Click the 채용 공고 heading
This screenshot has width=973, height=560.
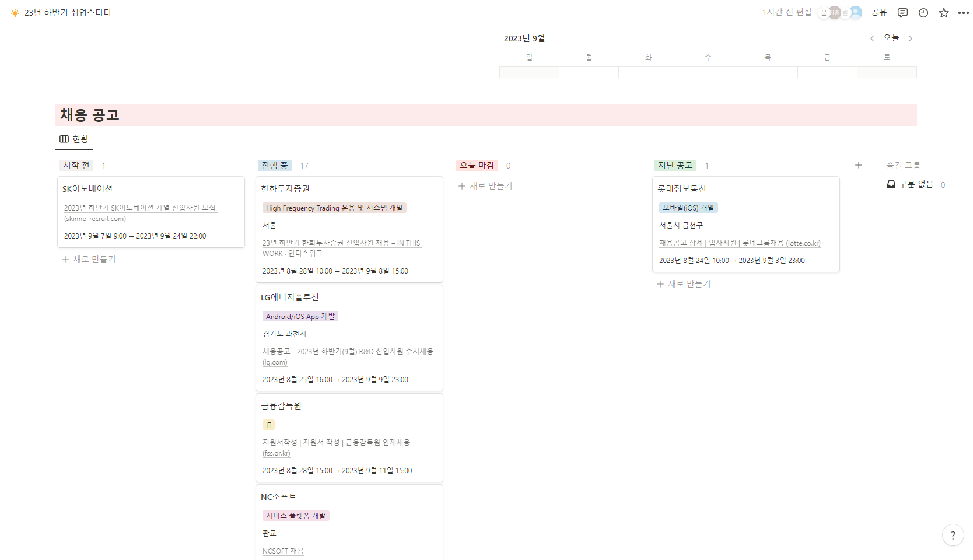click(x=90, y=115)
